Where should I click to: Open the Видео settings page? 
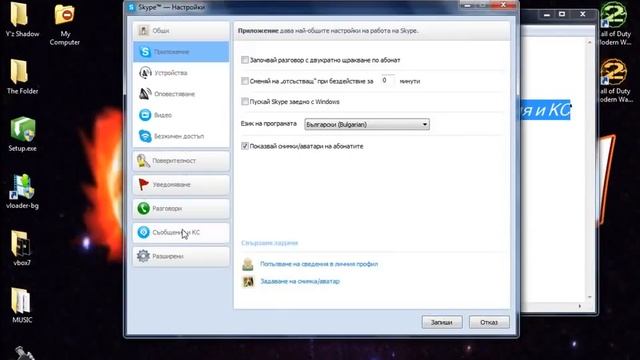tap(181, 115)
